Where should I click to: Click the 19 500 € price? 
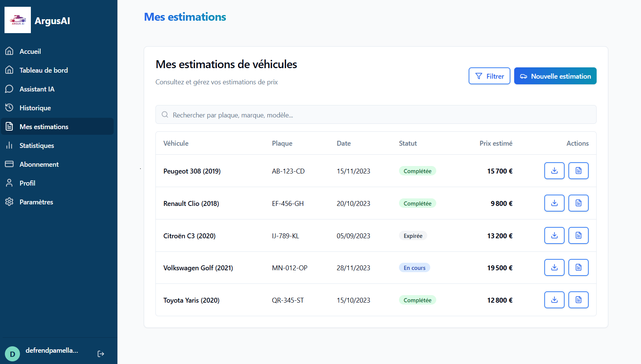(x=500, y=268)
